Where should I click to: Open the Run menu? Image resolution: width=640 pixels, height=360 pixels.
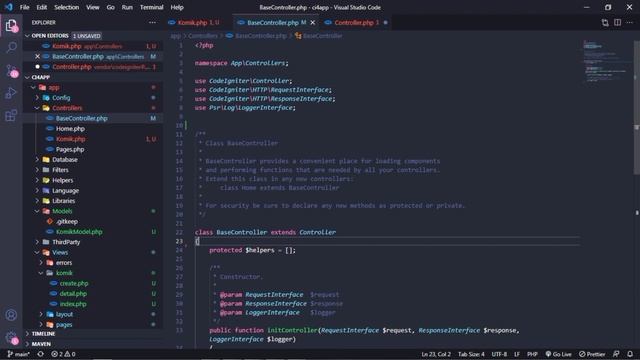pyautogui.click(x=127, y=7)
